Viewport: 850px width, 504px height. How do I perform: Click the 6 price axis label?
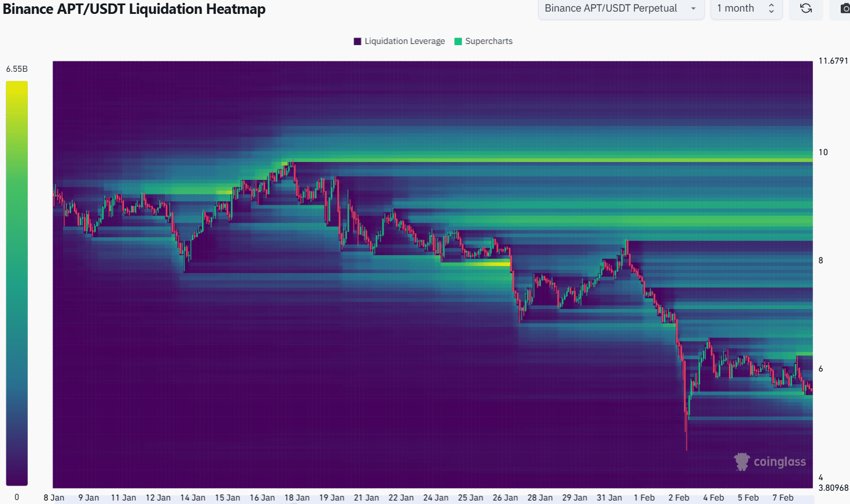(820, 369)
